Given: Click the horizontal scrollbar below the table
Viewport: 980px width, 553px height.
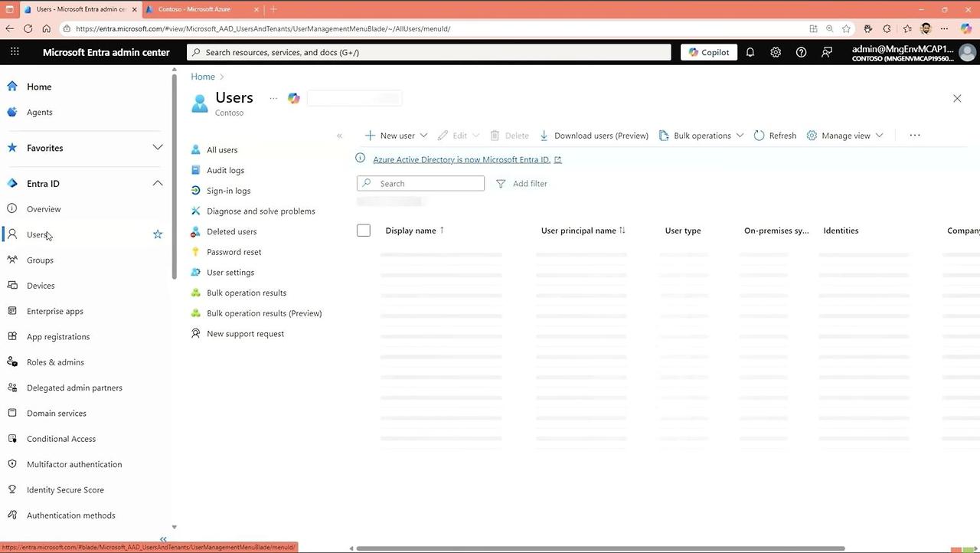Looking at the screenshot, I should (600, 548).
